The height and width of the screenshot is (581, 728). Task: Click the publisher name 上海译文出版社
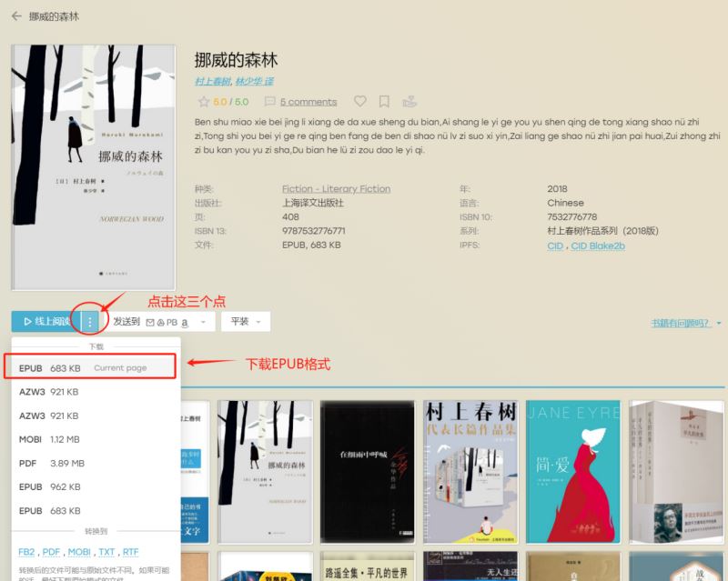(313, 203)
